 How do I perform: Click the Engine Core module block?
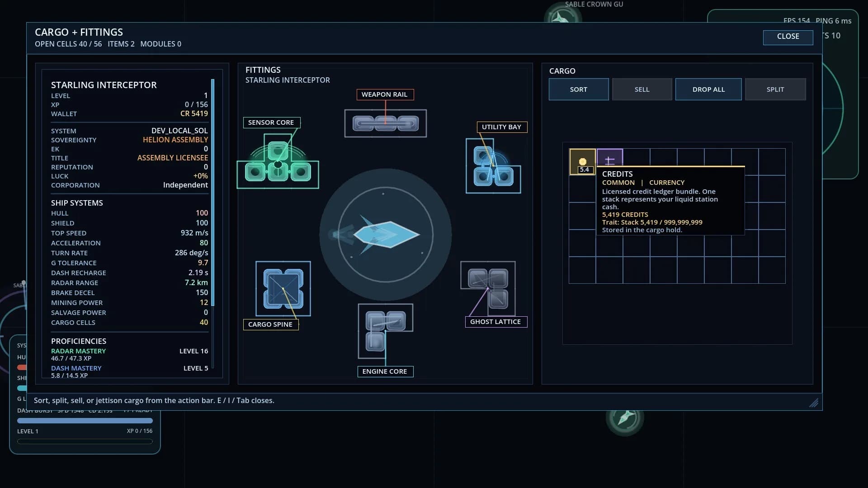click(385, 331)
